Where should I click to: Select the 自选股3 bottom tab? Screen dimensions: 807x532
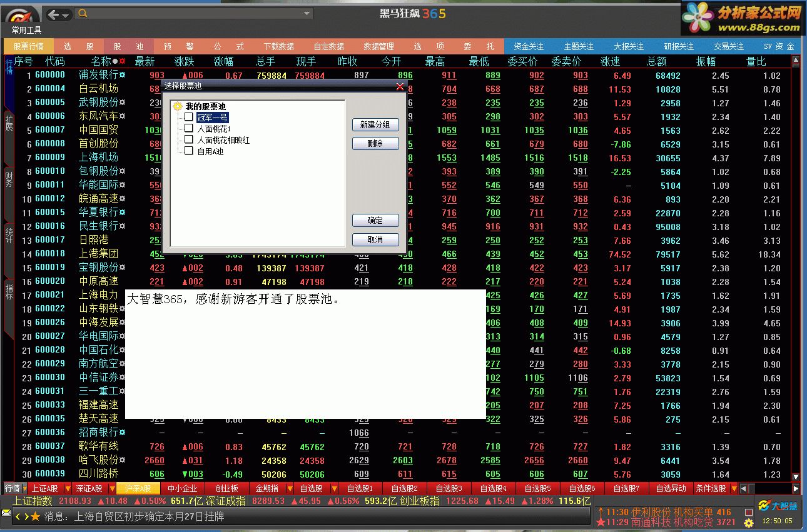point(449,488)
